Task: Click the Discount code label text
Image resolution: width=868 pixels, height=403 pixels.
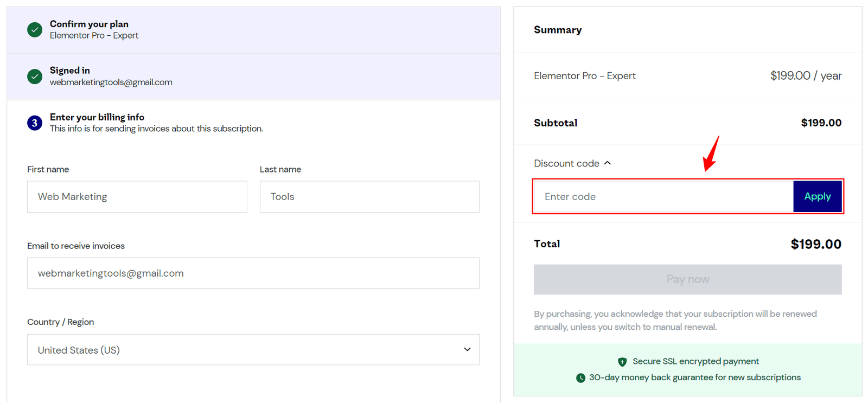Action: pos(566,163)
